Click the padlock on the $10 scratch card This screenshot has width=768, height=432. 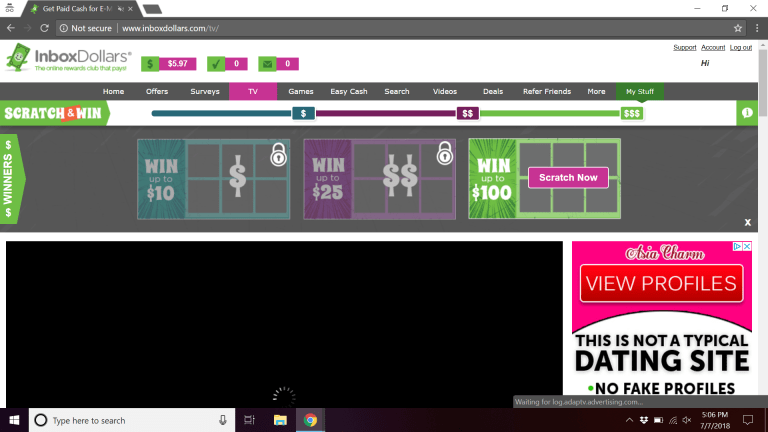tap(278, 155)
